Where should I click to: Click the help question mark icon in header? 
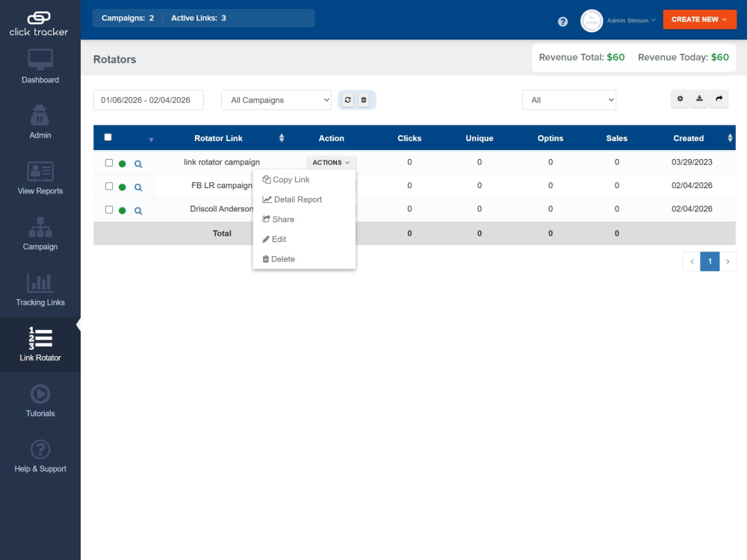pos(562,22)
